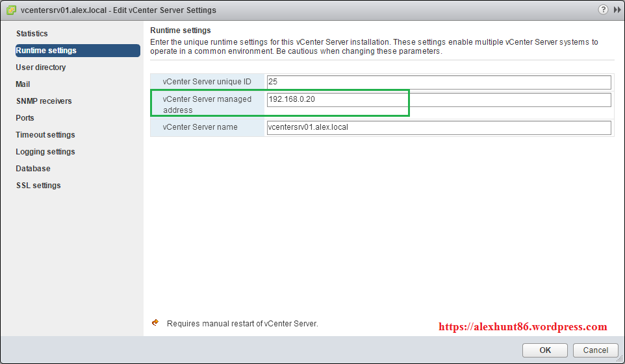Select Logging settings in sidebar
The image size is (625, 364).
pyautogui.click(x=45, y=152)
